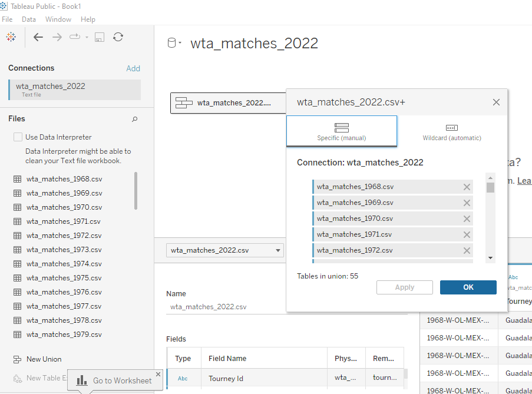Click the Apply button in the union dialog

click(404, 287)
